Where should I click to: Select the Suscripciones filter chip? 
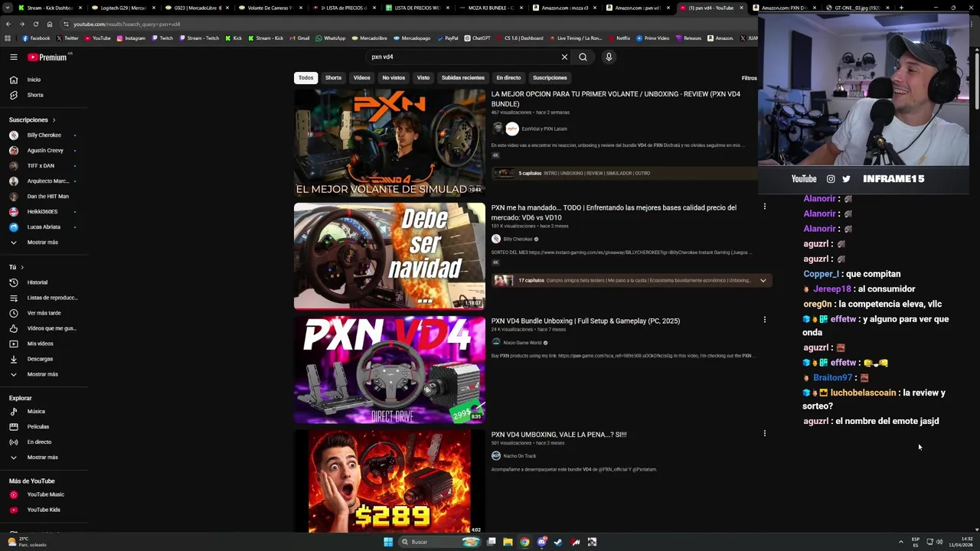coord(550,78)
